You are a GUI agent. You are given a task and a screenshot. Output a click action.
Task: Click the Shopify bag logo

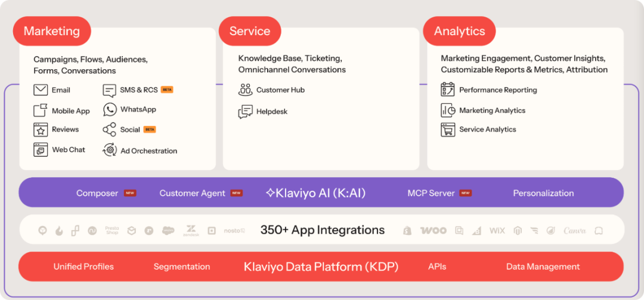pyautogui.click(x=407, y=231)
